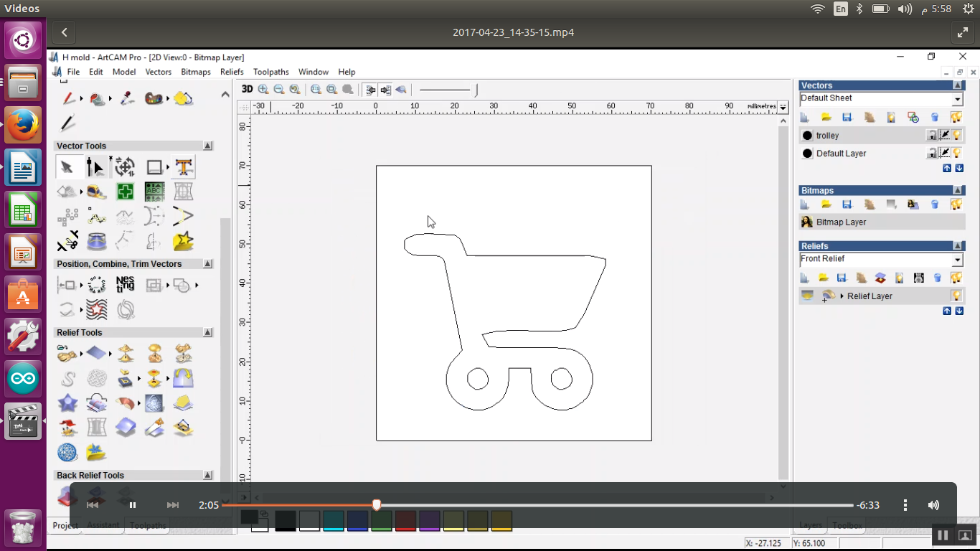Open the relief clipart folder icon

pos(96,452)
